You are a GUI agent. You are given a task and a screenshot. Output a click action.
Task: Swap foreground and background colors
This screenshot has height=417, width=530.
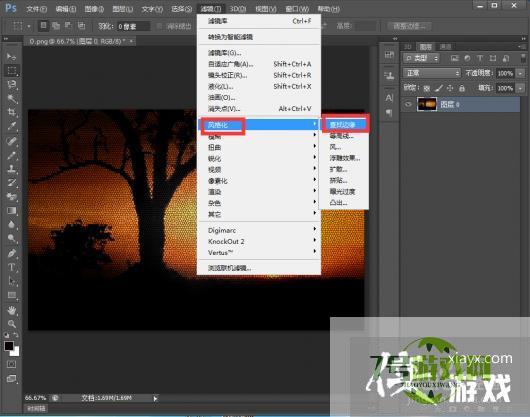[x=16, y=335]
